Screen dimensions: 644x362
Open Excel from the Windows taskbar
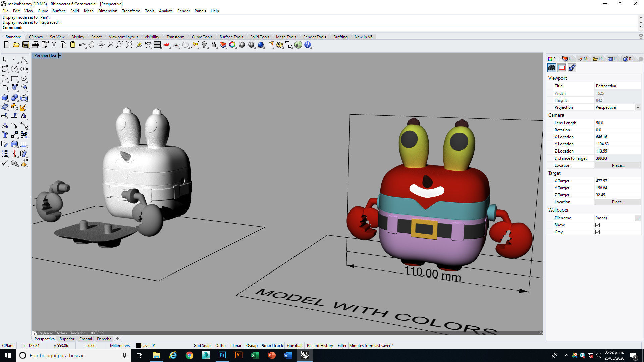(x=255, y=355)
